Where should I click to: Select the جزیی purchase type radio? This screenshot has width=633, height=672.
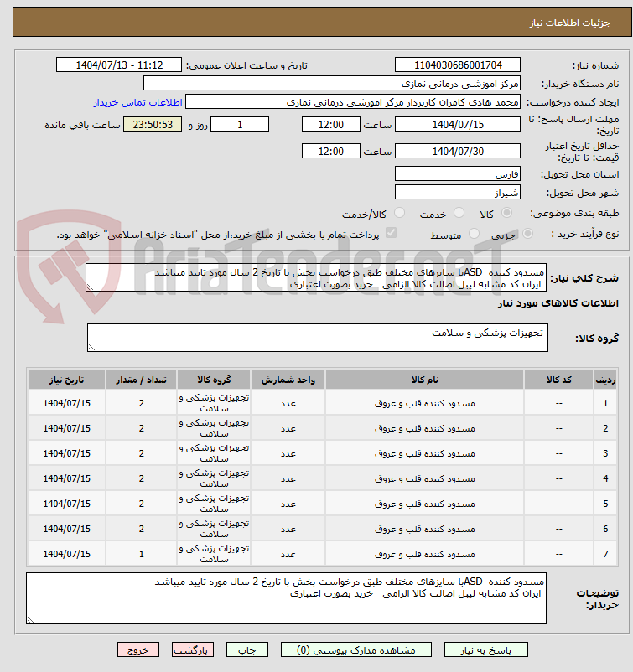click(x=527, y=234)
